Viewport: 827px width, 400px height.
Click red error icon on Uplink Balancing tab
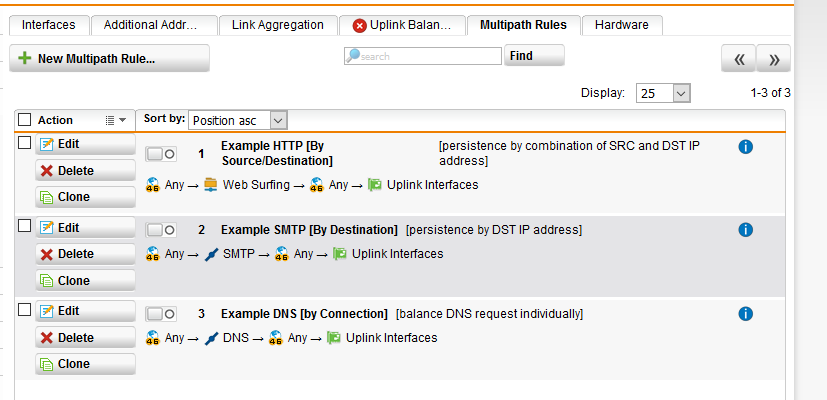[360, 25]
